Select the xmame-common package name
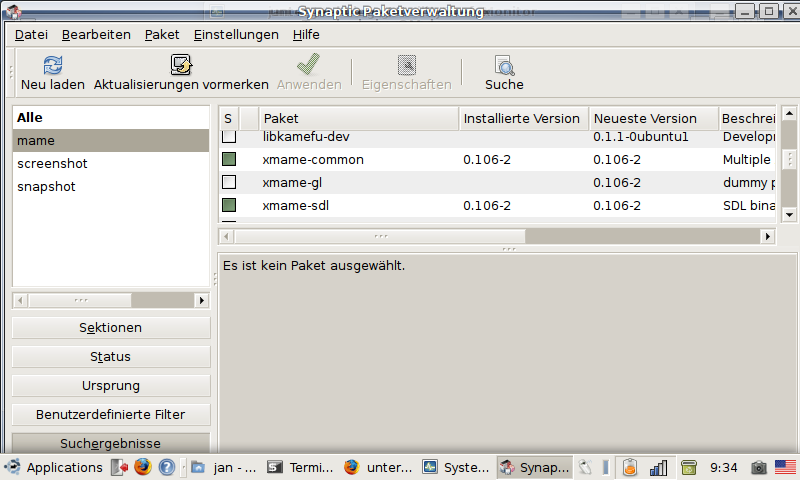This screenshot has height=480, width=800. tap(313, 159)
